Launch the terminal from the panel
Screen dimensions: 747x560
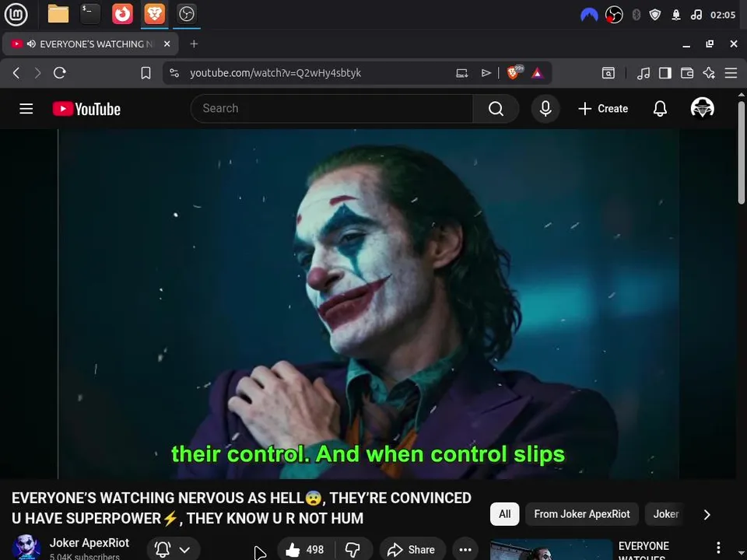pos(90,14)
